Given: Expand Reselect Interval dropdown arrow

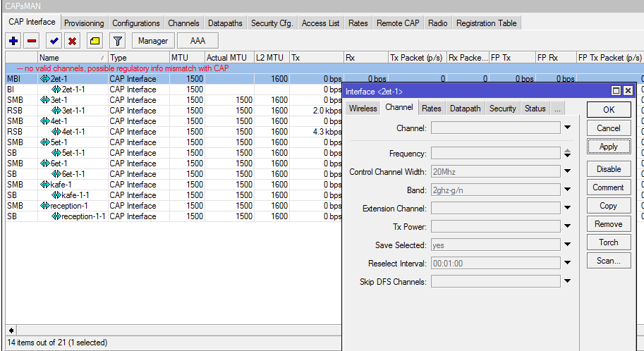Looking at the screenshot, I should coord(567,263).
